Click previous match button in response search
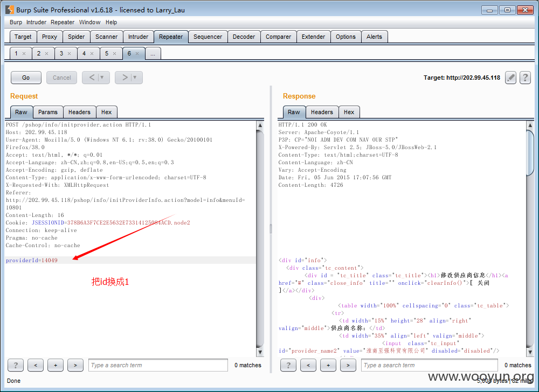Image resolution: width=539 pixels, height=392 pixels. [x=308, y=365]
